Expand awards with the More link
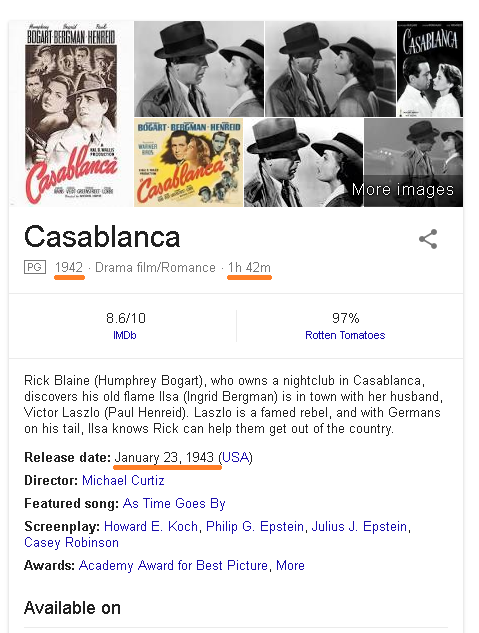Viewport: 479px width, 633px height. click(290, 566)
